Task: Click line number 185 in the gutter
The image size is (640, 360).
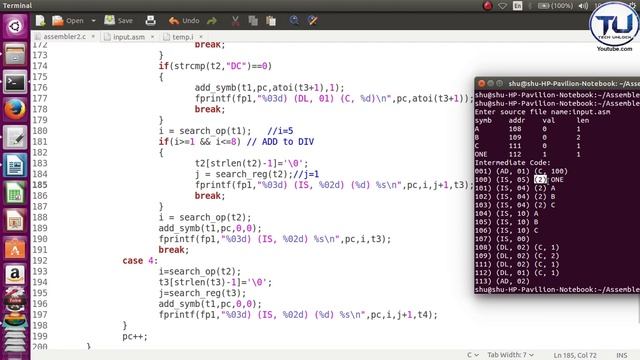Action: click(x=40, y=185)
